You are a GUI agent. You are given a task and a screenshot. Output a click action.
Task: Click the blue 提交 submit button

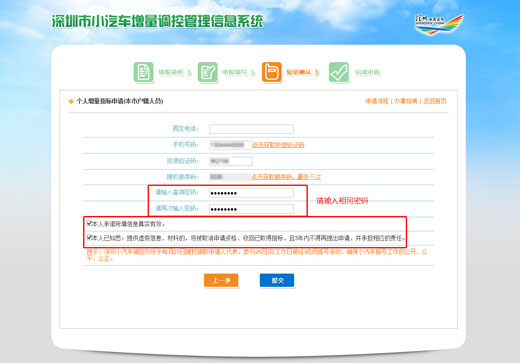click(277, 280)
